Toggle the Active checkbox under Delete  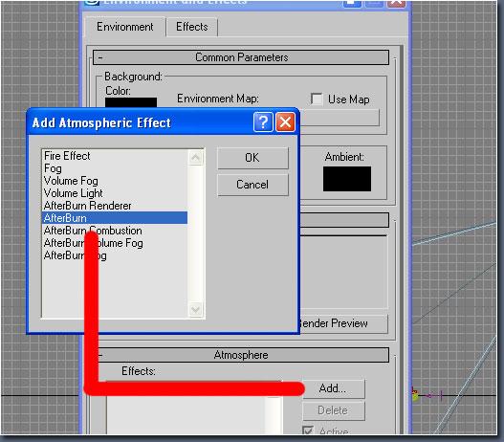[308, 431]
